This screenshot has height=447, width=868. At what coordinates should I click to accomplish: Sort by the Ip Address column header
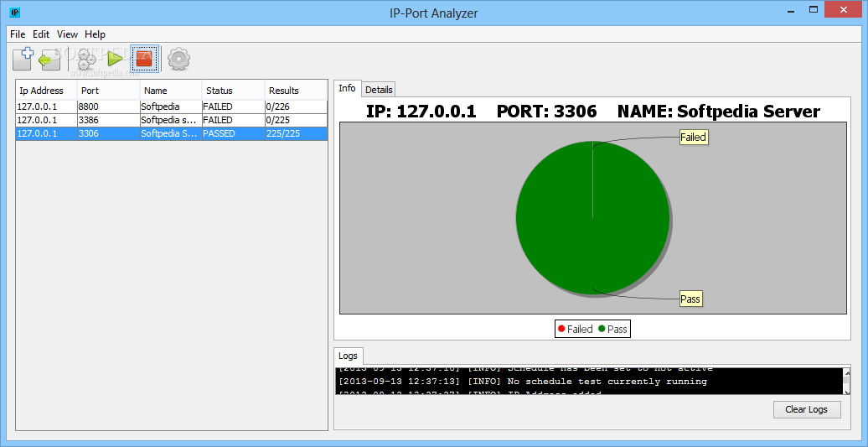point(46,91)
